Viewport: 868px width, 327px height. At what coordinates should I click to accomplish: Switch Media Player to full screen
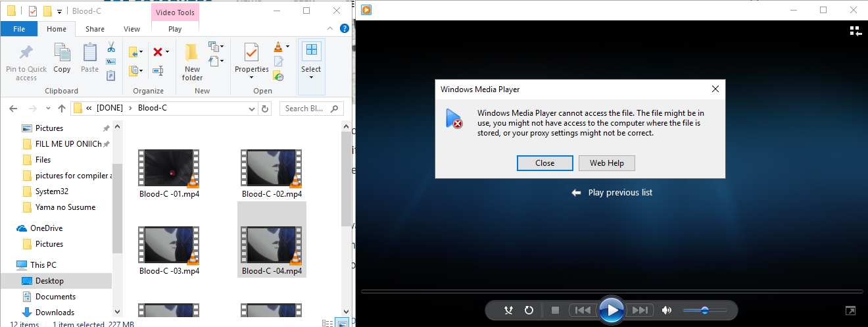(850, 310)
